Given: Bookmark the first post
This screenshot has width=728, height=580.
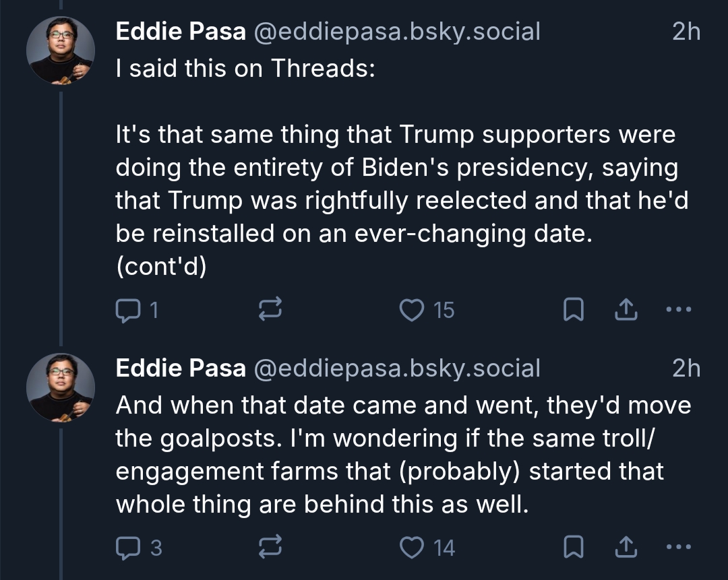Looking at the screenshot, I should click(573, 310).
